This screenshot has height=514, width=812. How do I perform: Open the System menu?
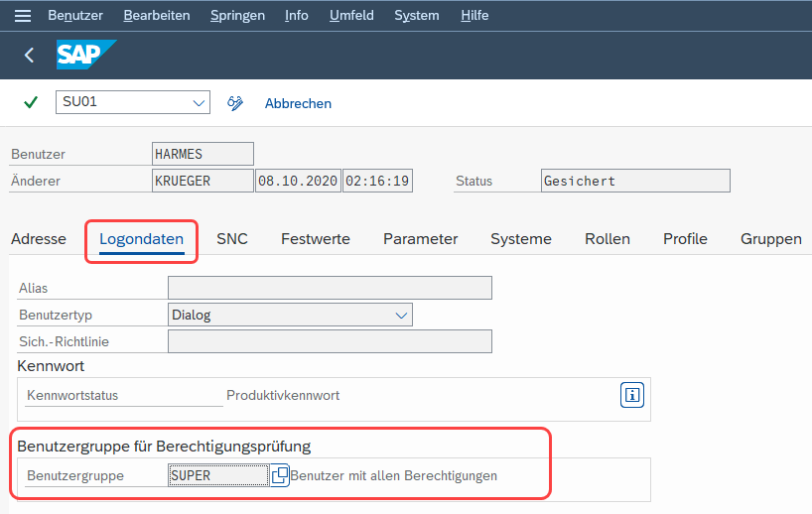pyautogui.click(x=416, y=16)
